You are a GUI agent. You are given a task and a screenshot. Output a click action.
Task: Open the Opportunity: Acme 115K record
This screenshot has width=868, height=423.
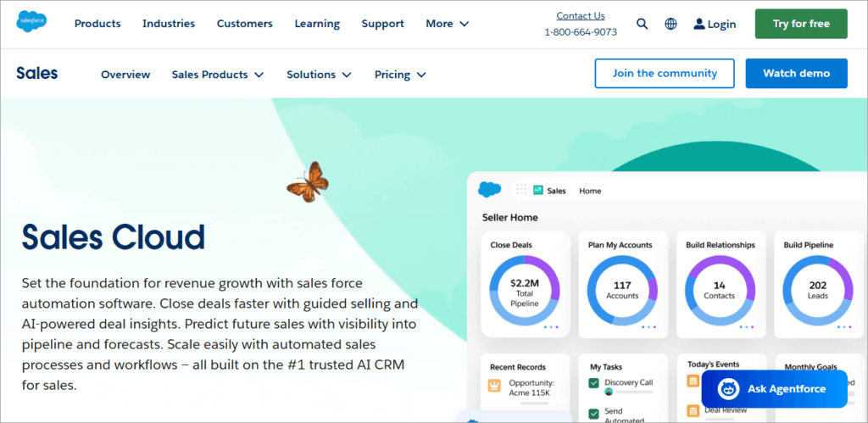pos(531,387)
